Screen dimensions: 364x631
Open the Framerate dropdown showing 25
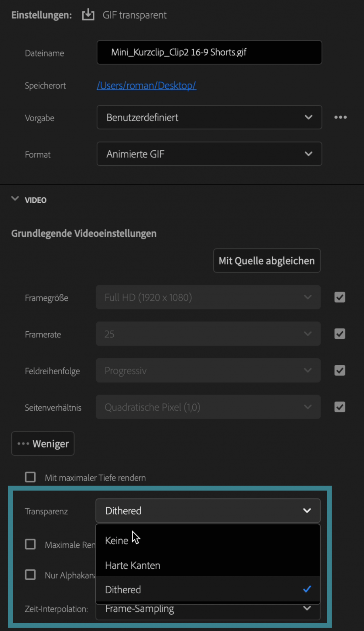208,334
